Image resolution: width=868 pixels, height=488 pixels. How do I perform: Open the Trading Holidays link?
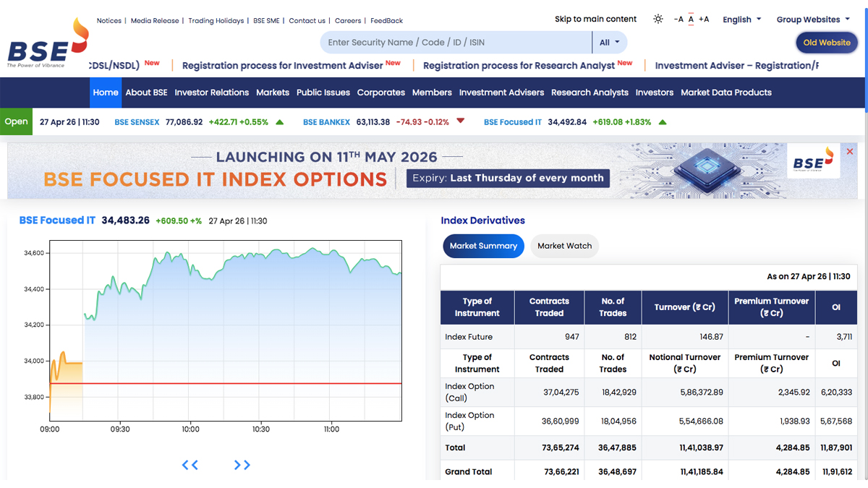click(216, 21)
